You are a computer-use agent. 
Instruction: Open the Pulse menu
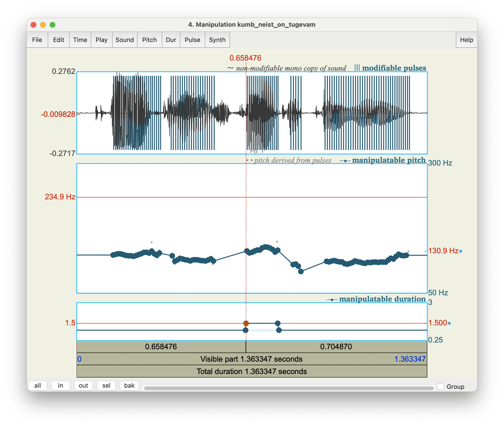192,40
